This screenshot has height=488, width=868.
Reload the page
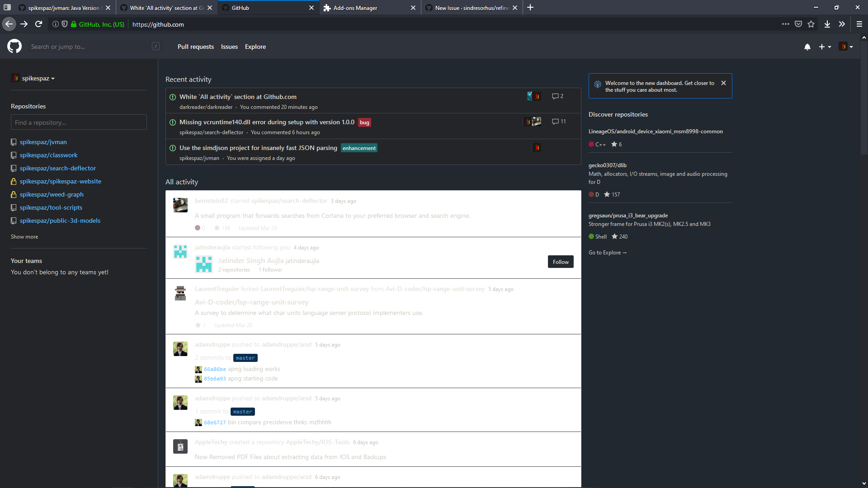39,24
